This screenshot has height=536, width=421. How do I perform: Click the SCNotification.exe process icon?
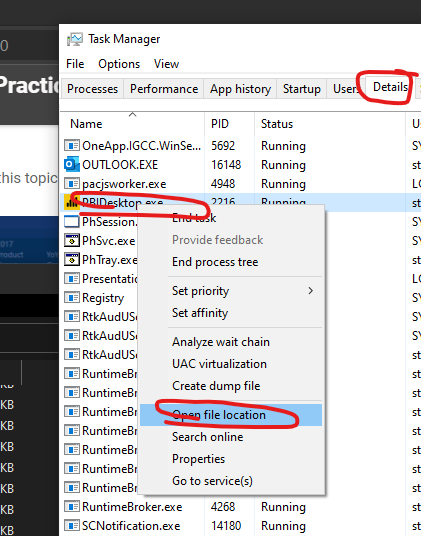pyautogui.click(x=72, y=526)
